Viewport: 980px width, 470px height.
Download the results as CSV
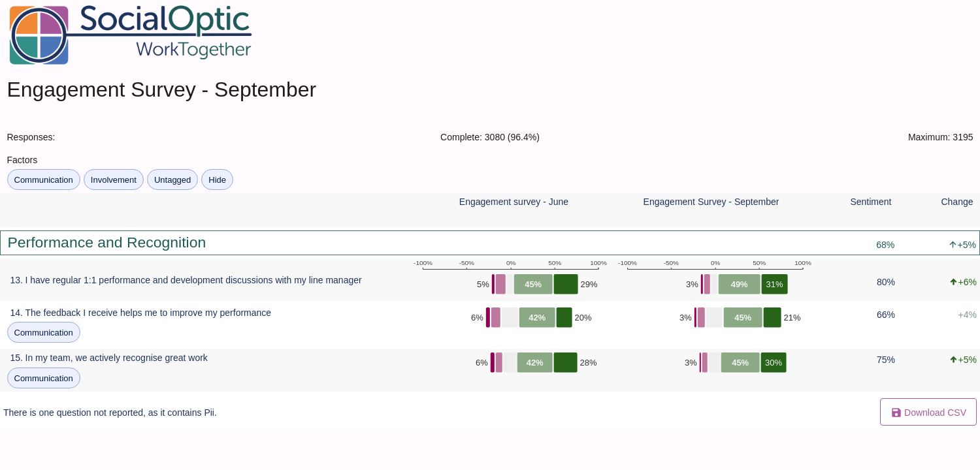(928, 412)
